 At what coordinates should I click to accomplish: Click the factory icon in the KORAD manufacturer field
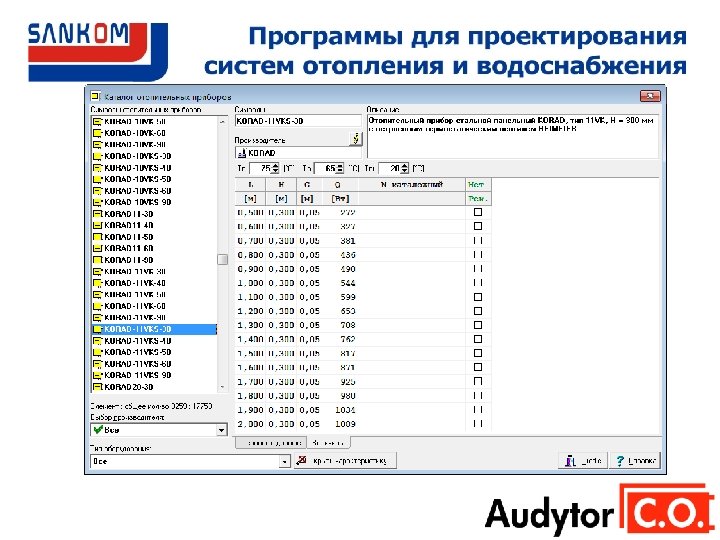tap(242, 153)
